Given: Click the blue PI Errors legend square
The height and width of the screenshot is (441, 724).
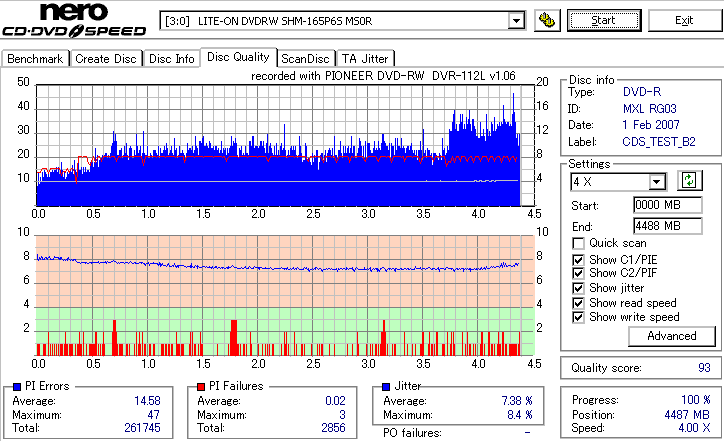Looking at the screenshot, I should coord(17,387).
